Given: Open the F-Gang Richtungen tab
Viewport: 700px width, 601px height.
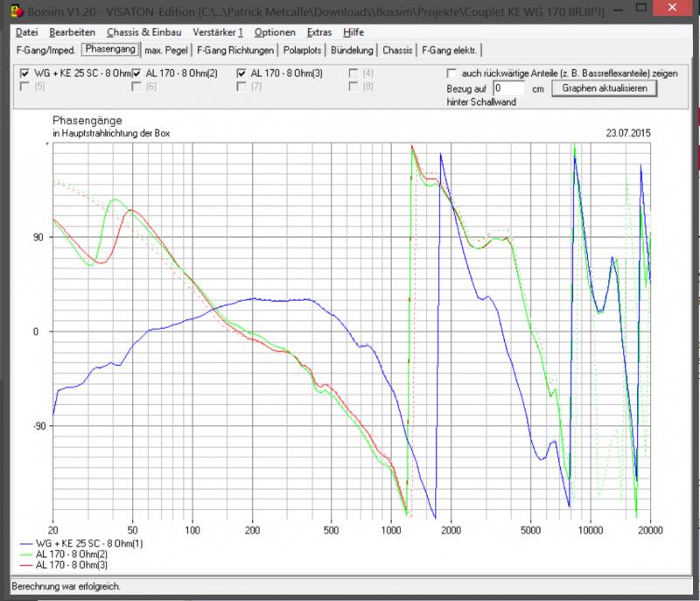Looking at the screenshot, I should point(235,50).
